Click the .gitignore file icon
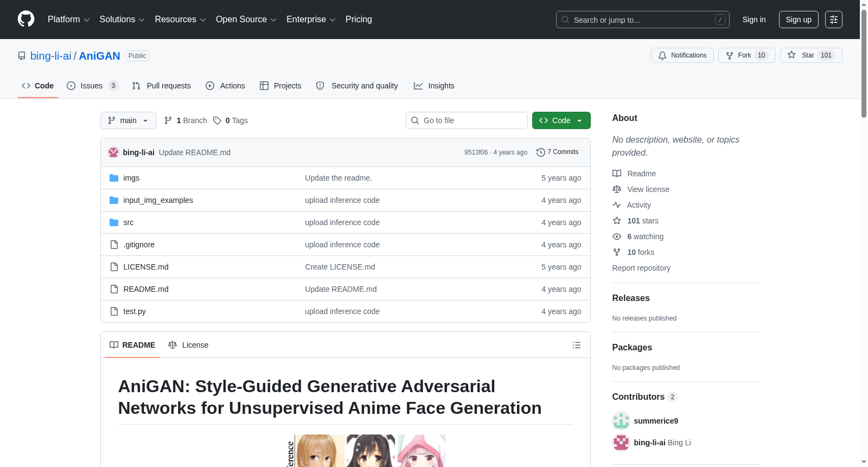Screen dimensions: 868x467 114,245
